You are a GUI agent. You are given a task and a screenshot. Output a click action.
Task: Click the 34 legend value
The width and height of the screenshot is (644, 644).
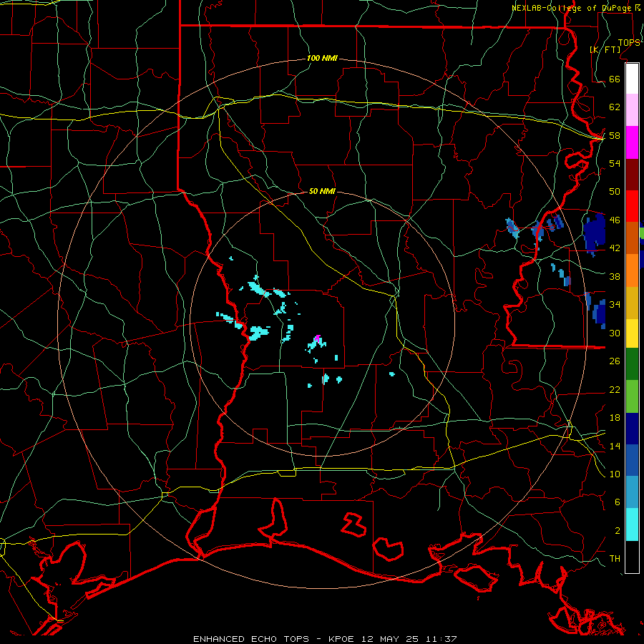click(x=615, y=304)
